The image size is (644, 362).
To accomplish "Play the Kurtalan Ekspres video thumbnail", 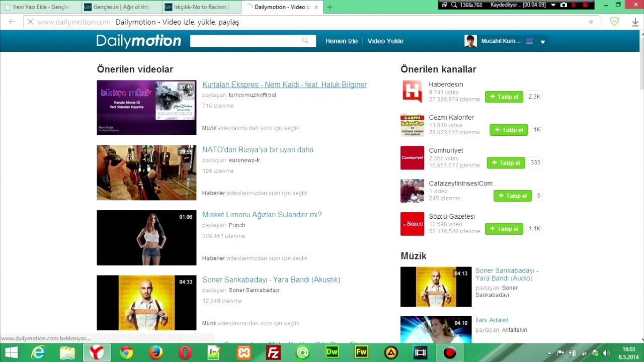I will 146,108.
